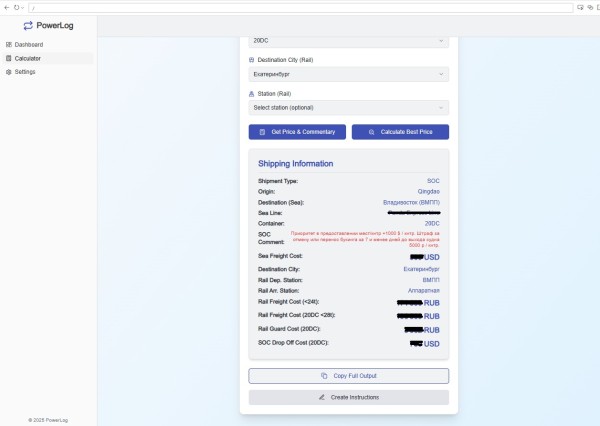The image size is (600, 426).
Task: Go back with browser back arrow
Action: tap(7, 7)
